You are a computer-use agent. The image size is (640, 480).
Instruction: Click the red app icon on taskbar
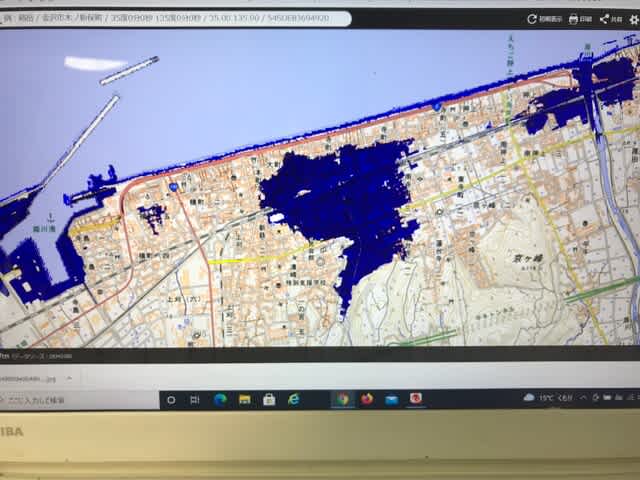(416, 398)
